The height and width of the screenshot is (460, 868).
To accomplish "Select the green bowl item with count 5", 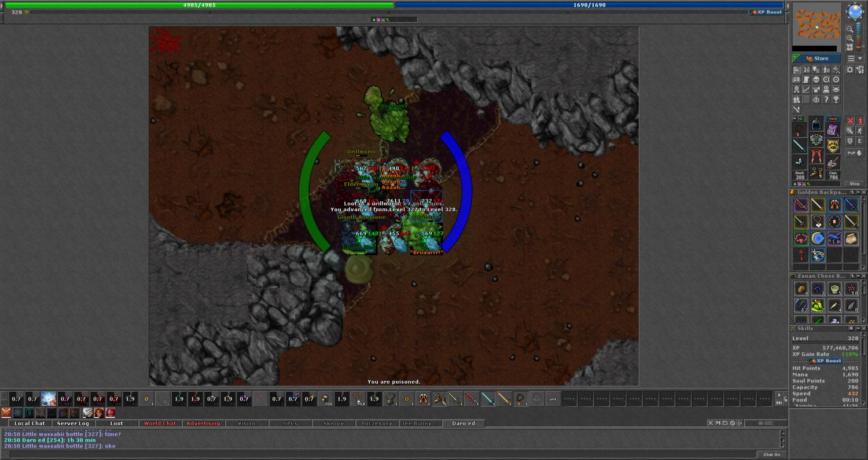I will 835,289.
